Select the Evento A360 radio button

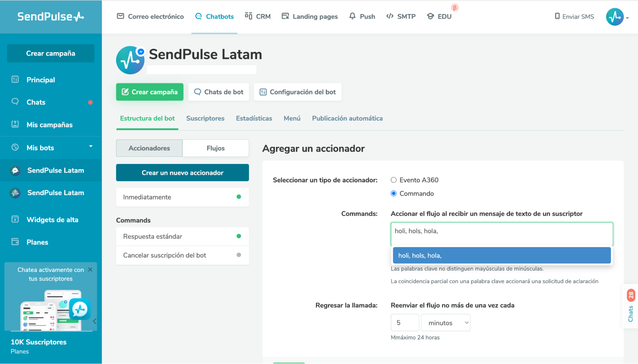[394, 180]
